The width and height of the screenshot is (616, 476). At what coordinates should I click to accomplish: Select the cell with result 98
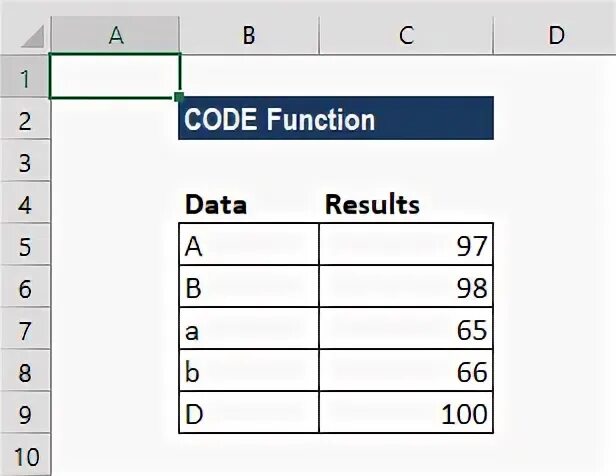[x=406, y=286]
